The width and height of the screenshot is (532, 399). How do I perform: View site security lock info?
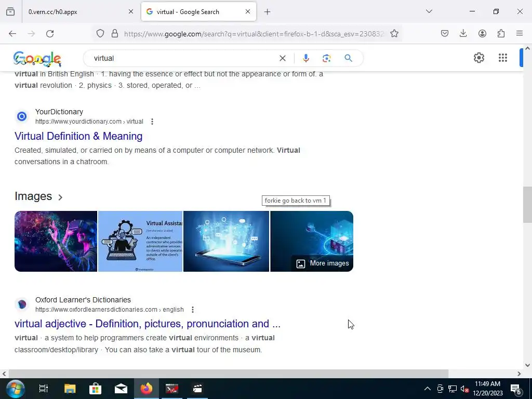pyautogui.click(x=115, y=33)
